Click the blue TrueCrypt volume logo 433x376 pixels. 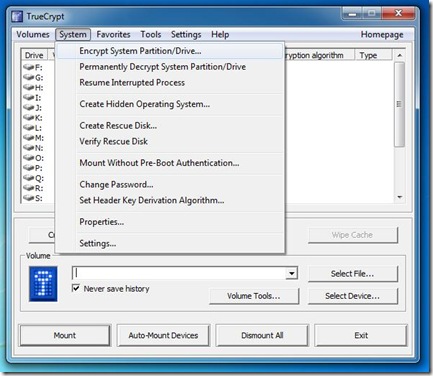(43, 284)
